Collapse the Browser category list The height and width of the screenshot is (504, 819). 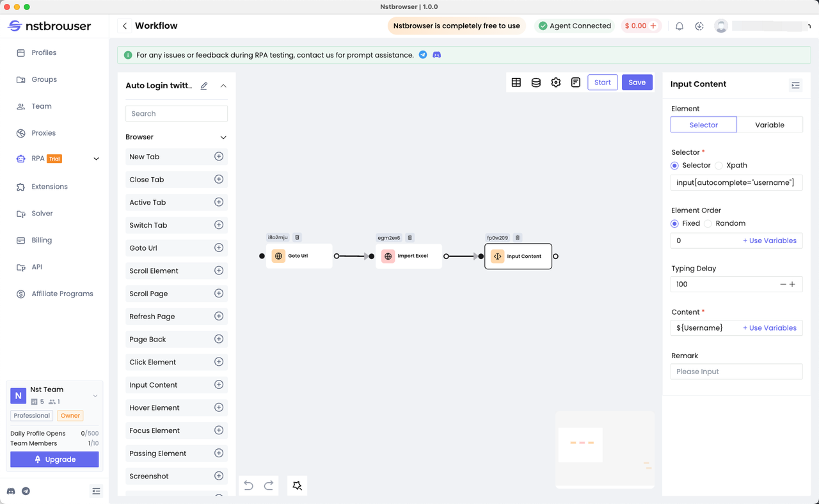[223, 138]
